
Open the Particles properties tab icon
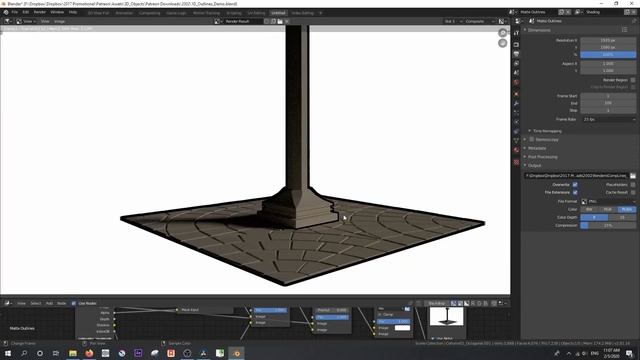click(x=516, y=113)
